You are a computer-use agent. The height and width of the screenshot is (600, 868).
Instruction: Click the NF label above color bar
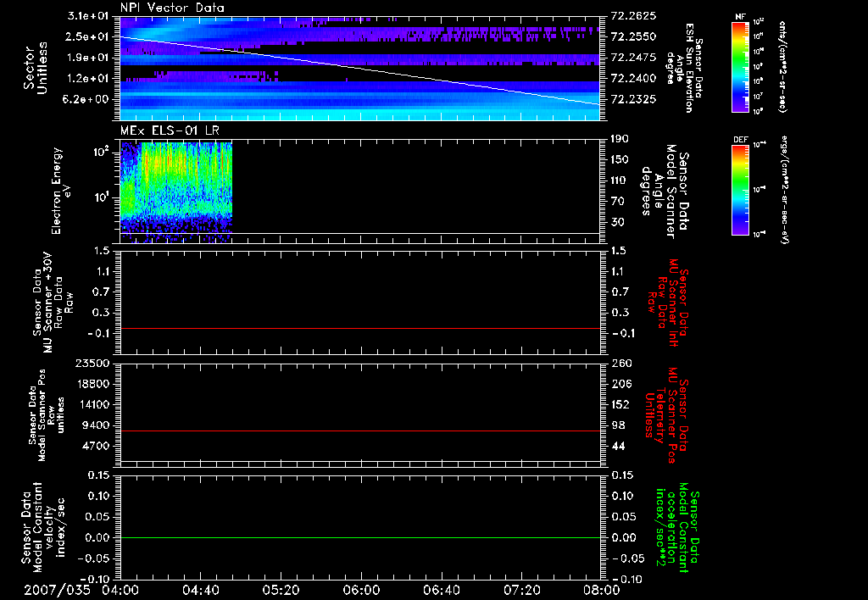740,17
